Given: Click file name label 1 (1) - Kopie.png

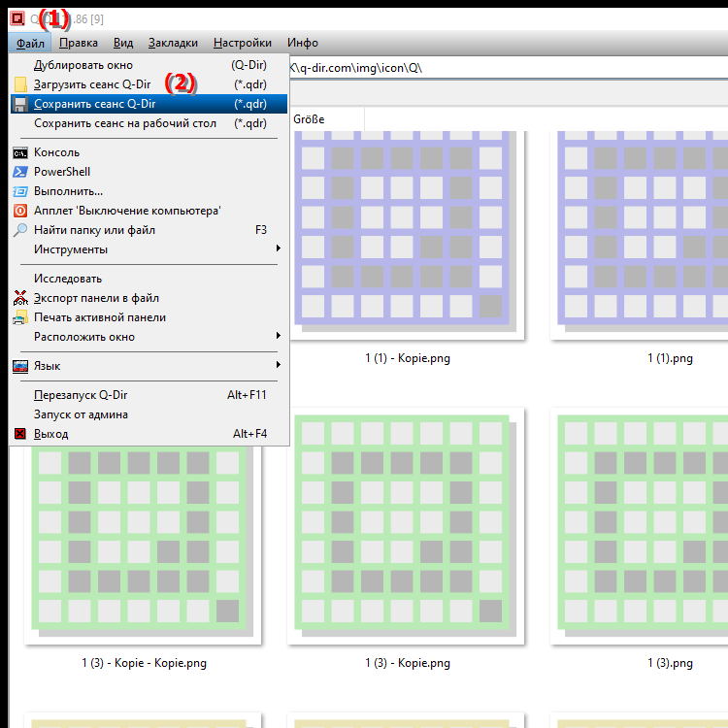Looking at the screenshot, I should click(408, 358).
